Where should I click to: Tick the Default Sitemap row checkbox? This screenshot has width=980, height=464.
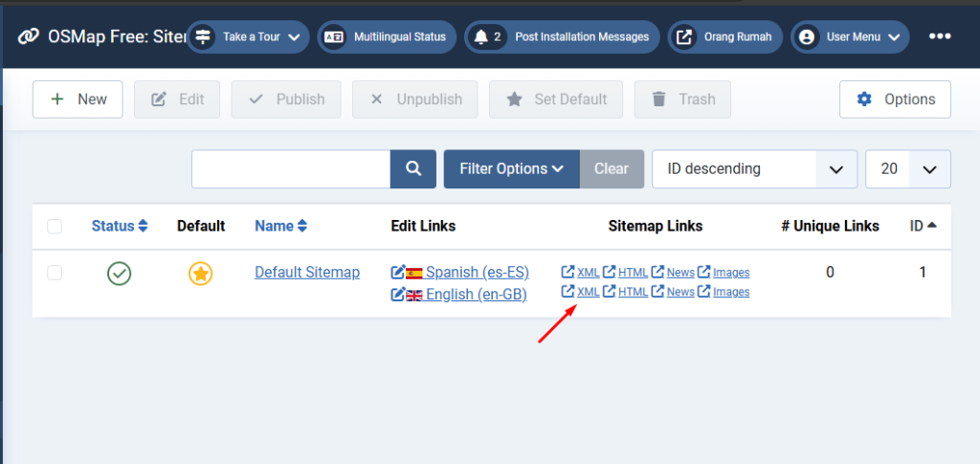55,273
